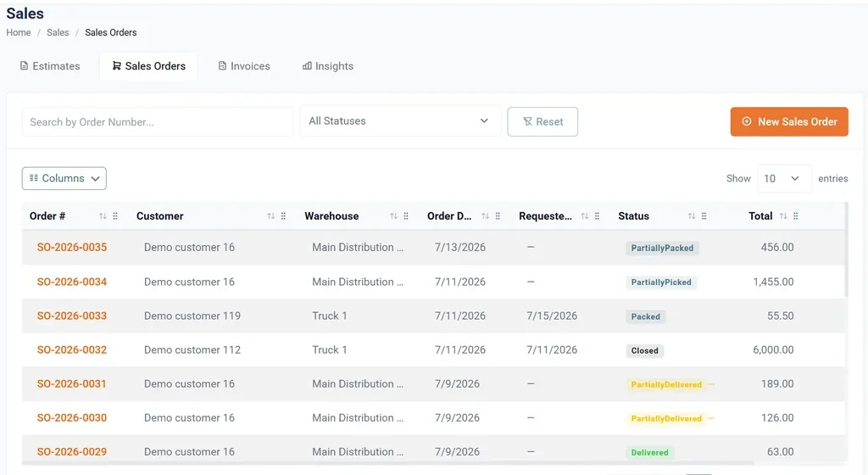Click the Packed status badge
Viewport: 868px width, 475px height.
click(645, 316)
